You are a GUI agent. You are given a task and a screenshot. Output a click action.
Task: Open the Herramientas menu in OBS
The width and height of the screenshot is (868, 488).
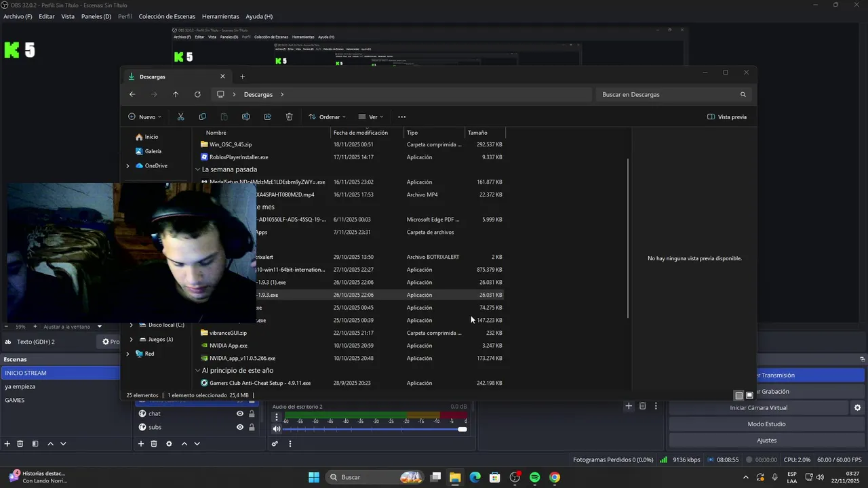click(220, 16)
